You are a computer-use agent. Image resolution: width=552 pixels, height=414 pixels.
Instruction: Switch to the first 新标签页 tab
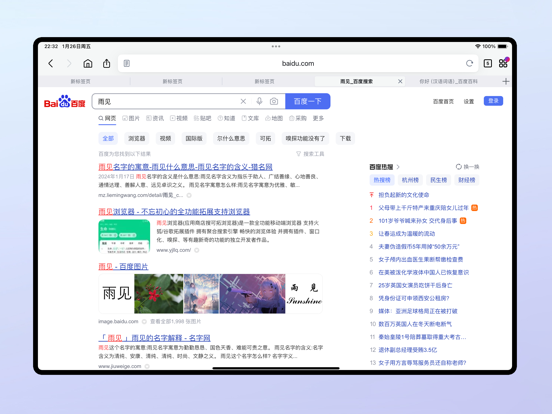tap(81, 81)
